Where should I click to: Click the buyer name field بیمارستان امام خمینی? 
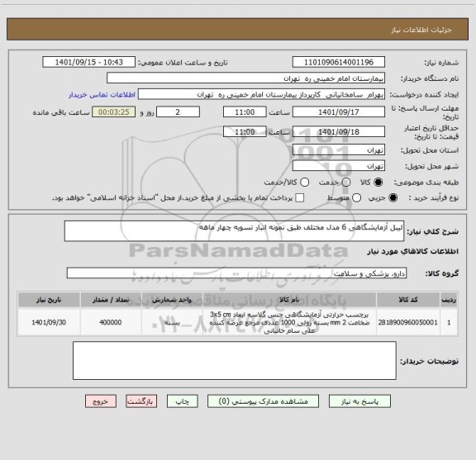tap(246, 78)
